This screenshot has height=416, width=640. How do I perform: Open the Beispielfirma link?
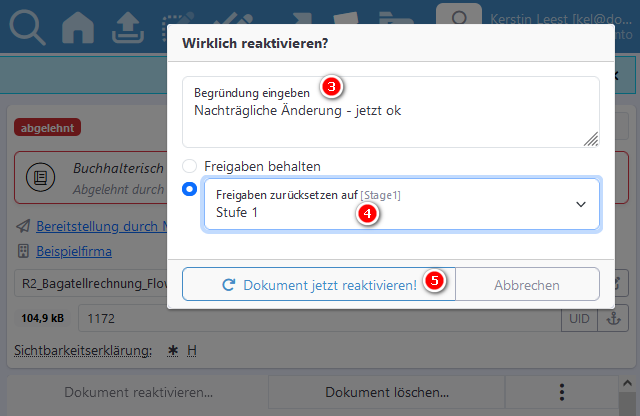pyautogui.click(x=73, y=251)
